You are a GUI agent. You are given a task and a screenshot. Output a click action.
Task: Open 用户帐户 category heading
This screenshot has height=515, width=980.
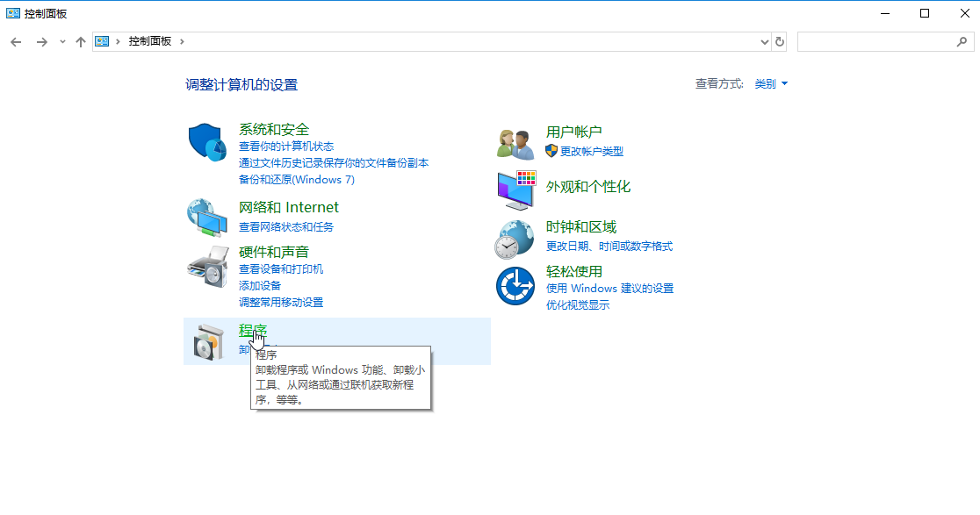point(573,132)
